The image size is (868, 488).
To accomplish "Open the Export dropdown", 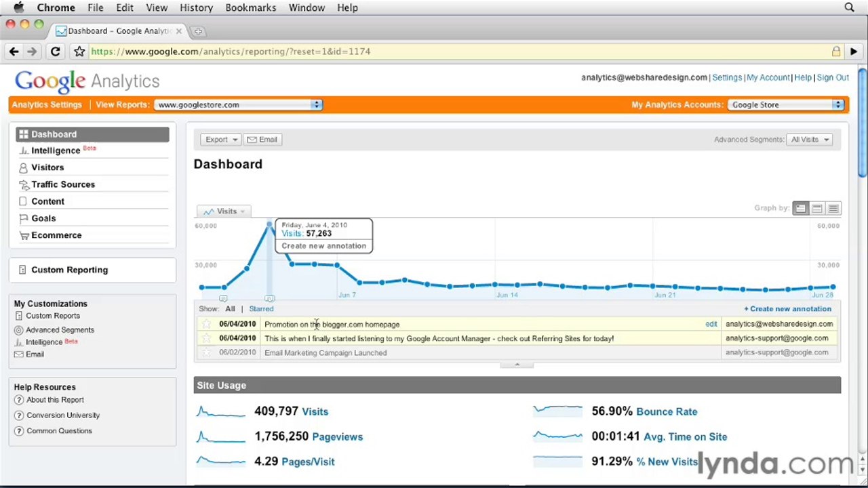I will click(220, 140).
